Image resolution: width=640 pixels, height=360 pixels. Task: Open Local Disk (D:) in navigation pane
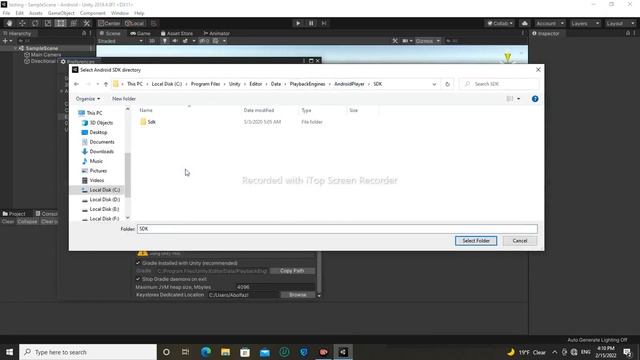pyautogui.click(x=104, y=200)
